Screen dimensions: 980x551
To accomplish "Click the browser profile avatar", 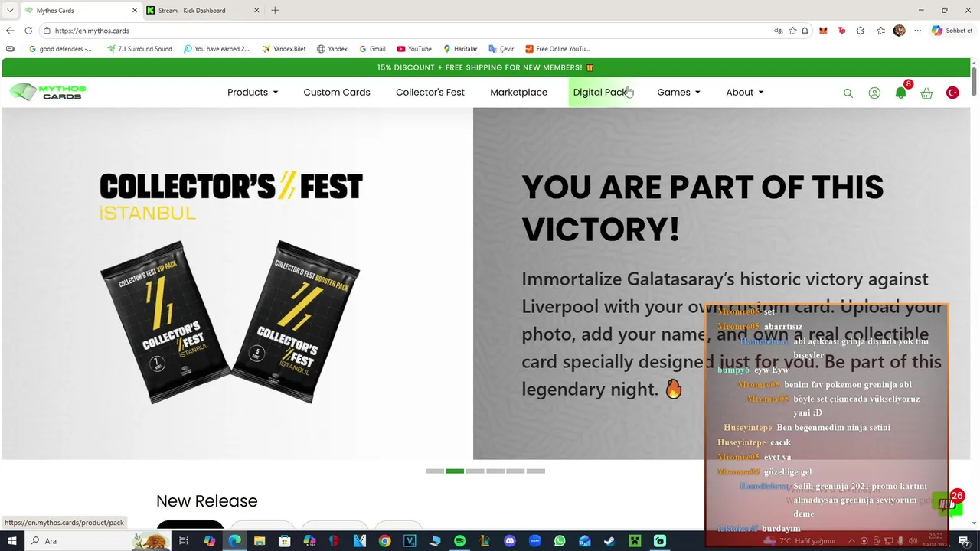I will pos(899,31).
